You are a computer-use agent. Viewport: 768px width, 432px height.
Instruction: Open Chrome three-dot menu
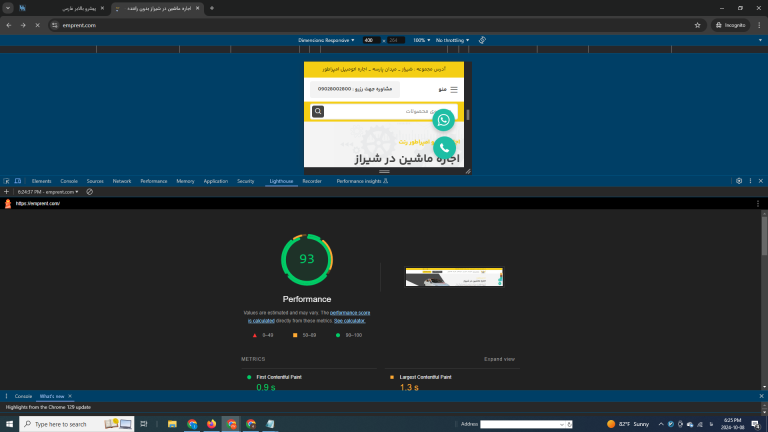759,25
